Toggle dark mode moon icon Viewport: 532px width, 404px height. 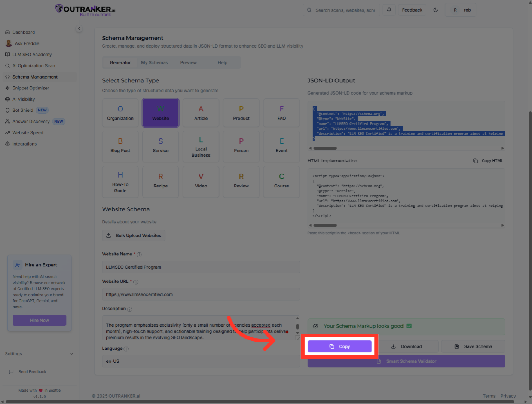(x=435, y=10)
